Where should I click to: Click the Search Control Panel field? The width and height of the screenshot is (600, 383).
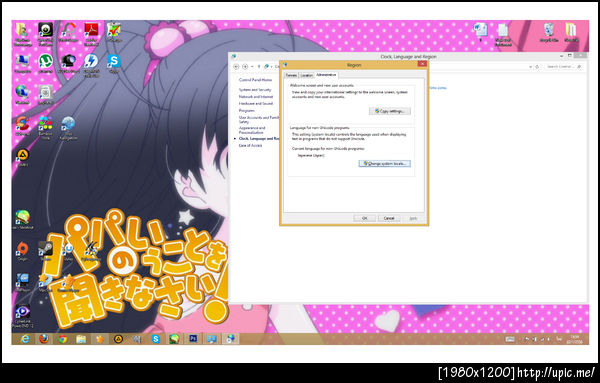[564, 67]
